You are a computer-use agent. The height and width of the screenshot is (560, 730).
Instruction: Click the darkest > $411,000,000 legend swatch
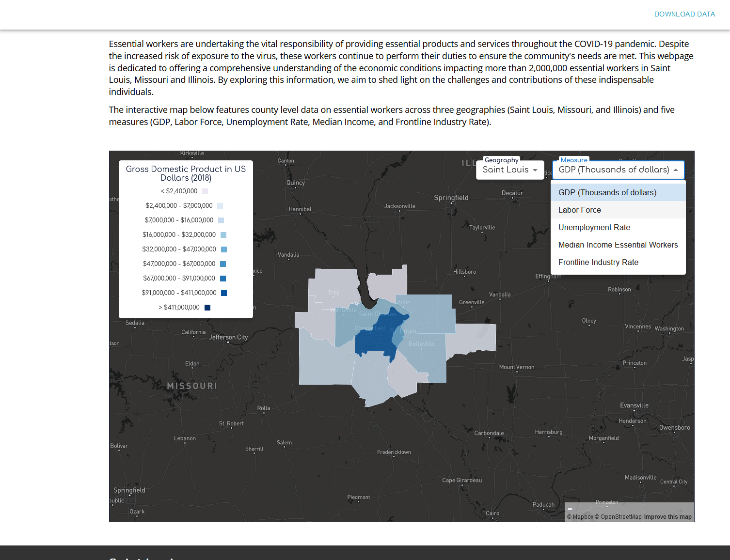[x=207, y=308]
